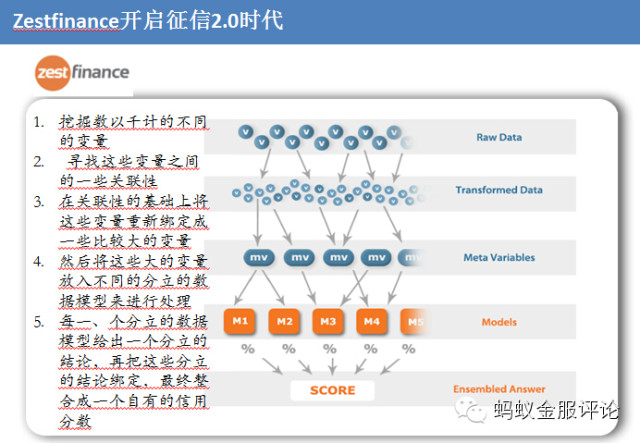Click the 蚂蚁金服评论 watermark text
The image size is (640, 443).
coord(556,410)
